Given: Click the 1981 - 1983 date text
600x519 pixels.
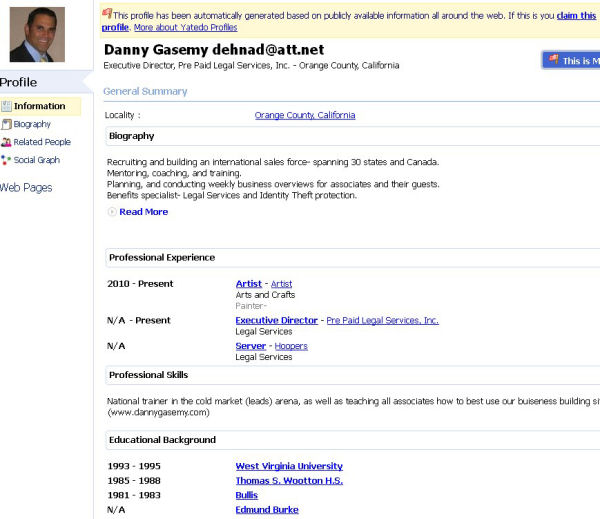Looking at the screenshot, I should pyautogui.click(x=134, y=495).
